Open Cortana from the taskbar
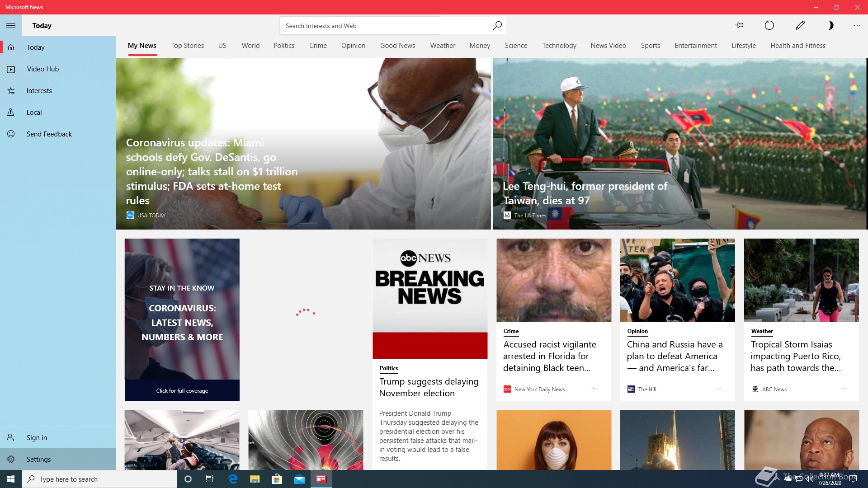The width and height of the screenshot is (868, 488). pyautogui.click(x=188, y=479)
